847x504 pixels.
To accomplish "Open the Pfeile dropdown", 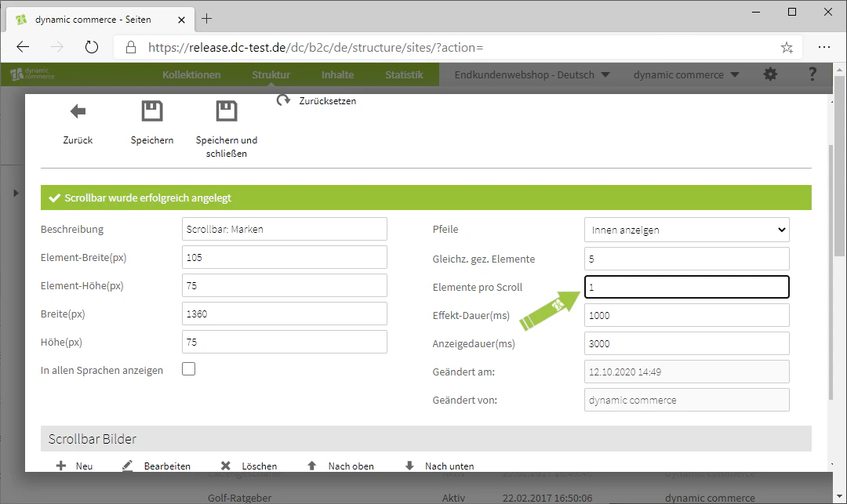I will pyautogui.click(x=686, y=230).
